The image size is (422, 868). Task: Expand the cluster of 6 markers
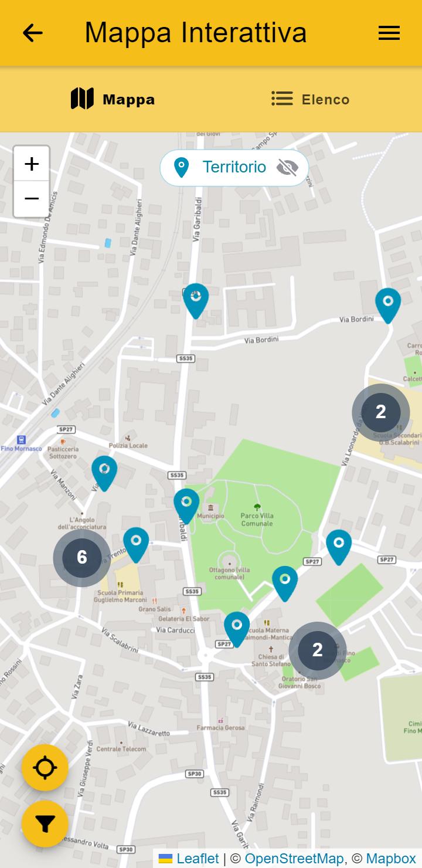tap(82, 557)
